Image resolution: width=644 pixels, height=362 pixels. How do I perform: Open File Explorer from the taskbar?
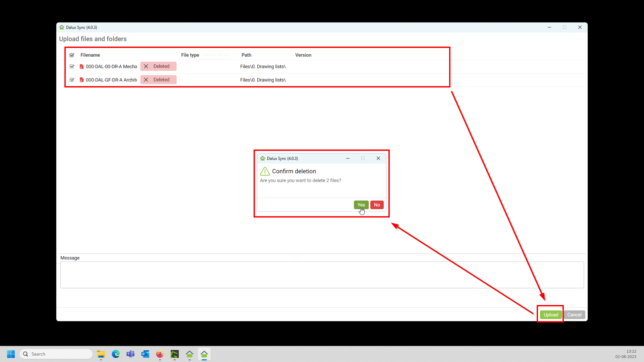click(101, 354)
